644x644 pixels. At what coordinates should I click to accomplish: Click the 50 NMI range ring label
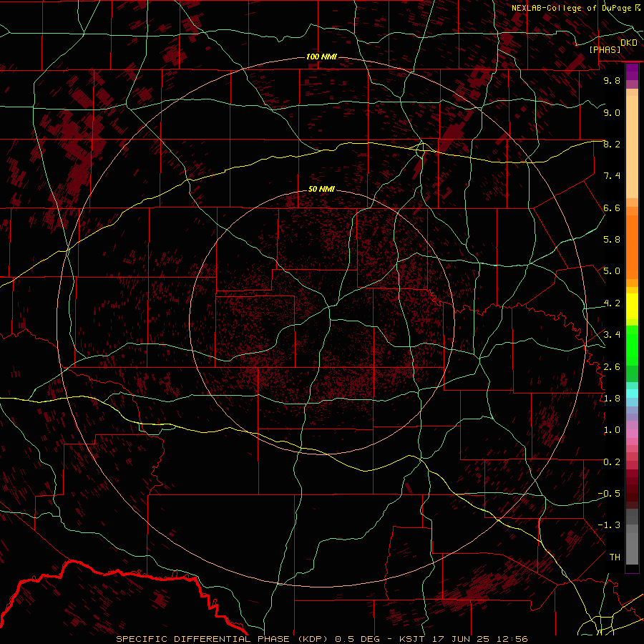click(321, 189)
